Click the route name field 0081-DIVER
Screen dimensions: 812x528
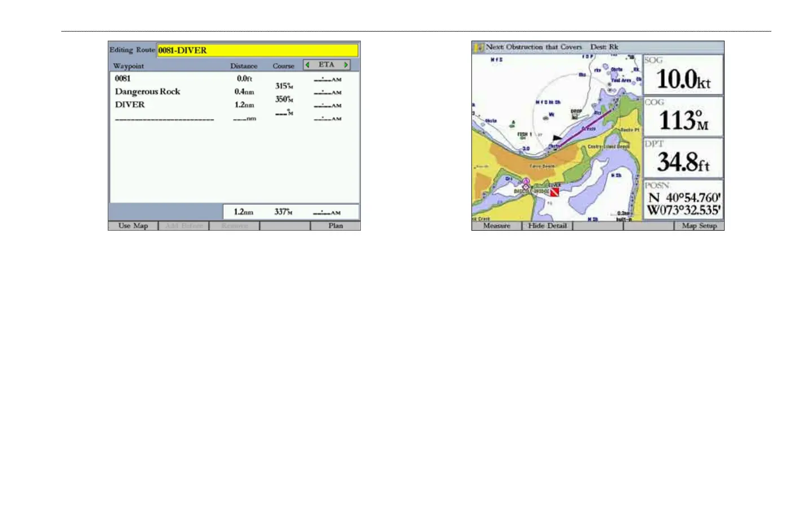[257, 50]
